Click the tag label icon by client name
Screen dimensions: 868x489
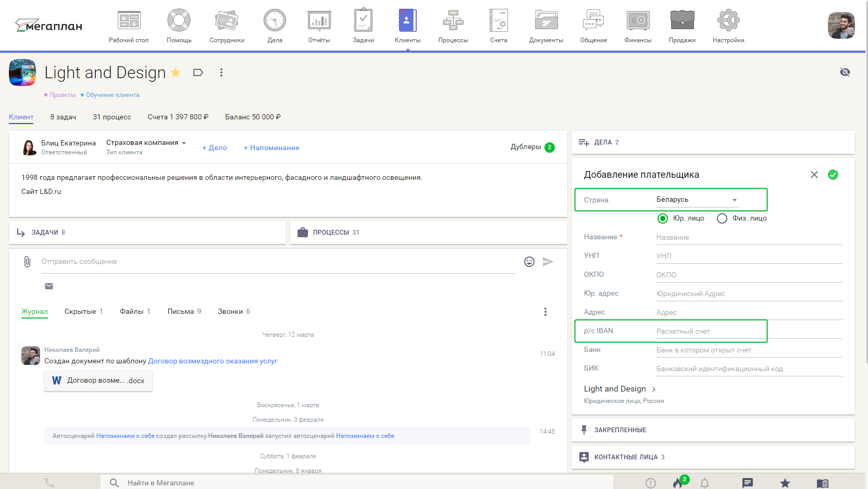tap(198, 72)
